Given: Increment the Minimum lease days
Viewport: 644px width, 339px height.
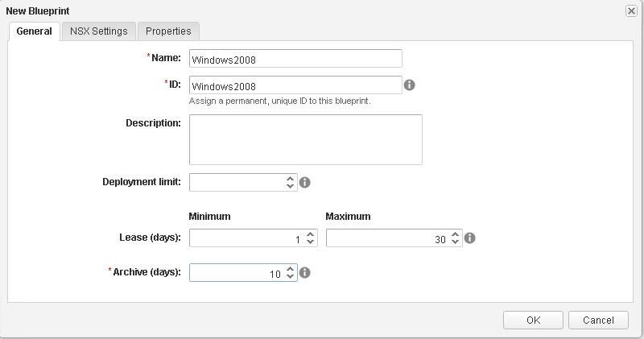Looking at the screenshot, I should click(311, 234).
